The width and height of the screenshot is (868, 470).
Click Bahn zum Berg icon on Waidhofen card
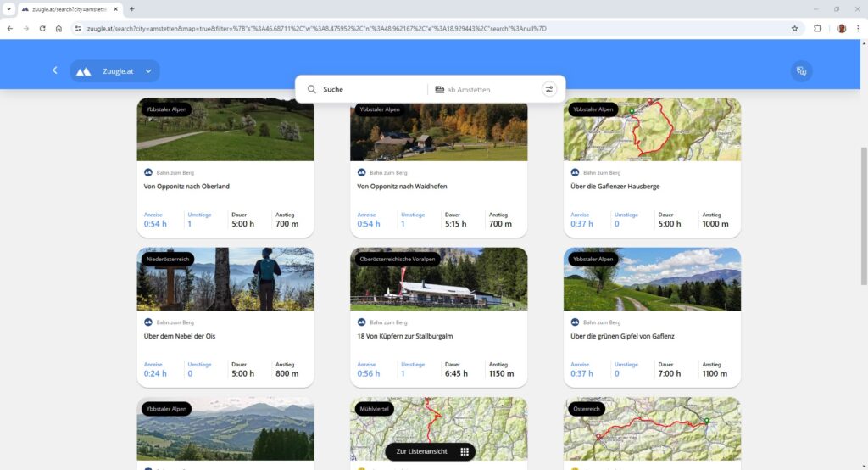click(361, 172)
